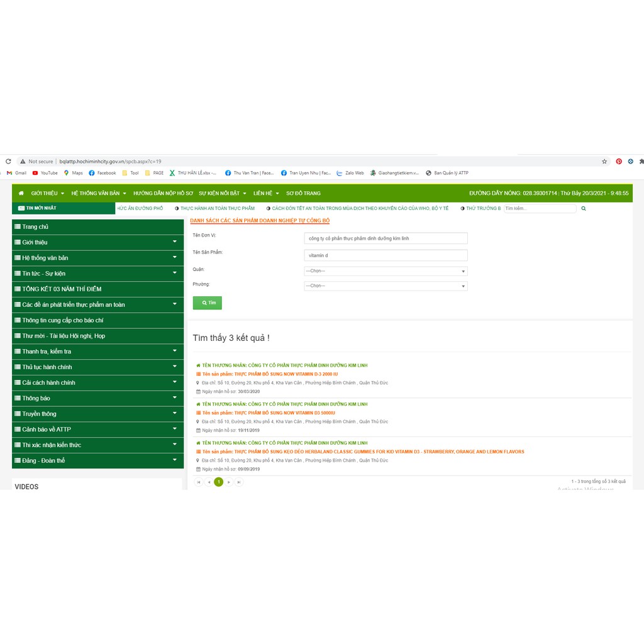Screen dimensions: 644x644
Task: Open the Quận dropdown
Action: point(386,271)
